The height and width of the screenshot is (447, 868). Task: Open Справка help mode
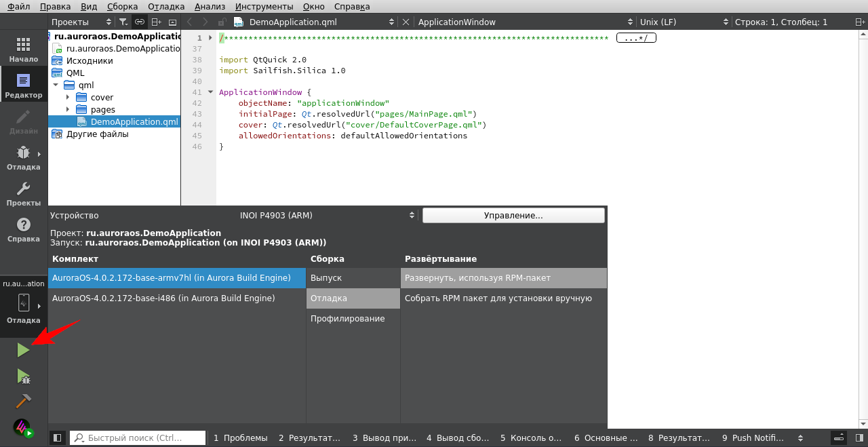click(23, 230)
